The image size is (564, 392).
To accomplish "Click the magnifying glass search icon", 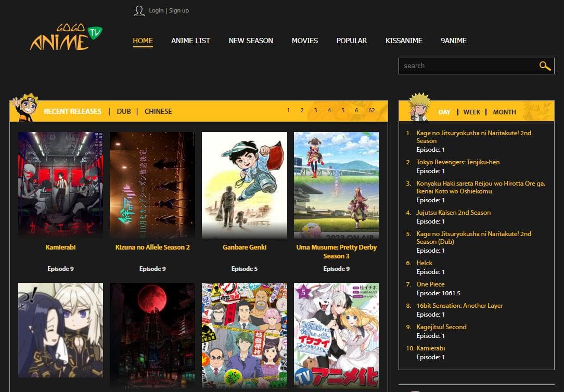I will 544,66.
